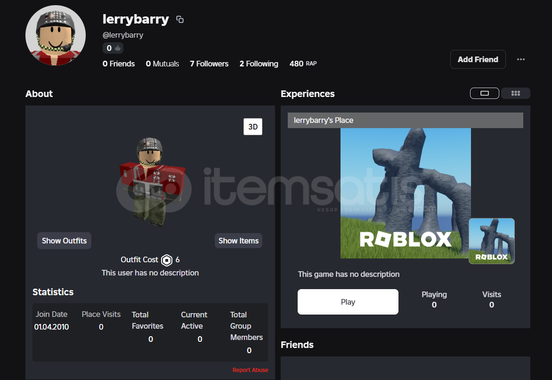Click the profile avatar headshot picture
The image size is (552, 380).
tap(56, 35)
